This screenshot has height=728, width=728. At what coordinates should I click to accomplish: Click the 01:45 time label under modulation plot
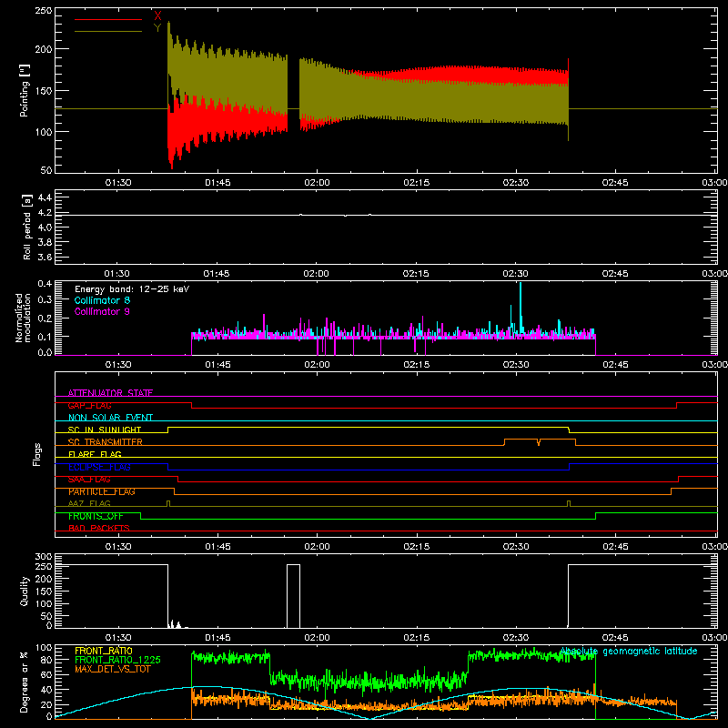217,365
